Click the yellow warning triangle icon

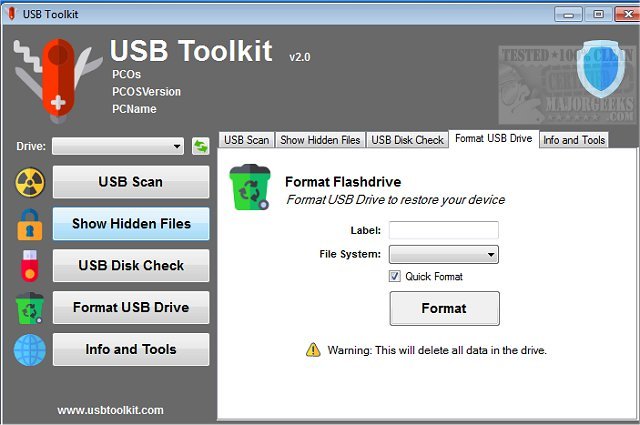[313, 350]
